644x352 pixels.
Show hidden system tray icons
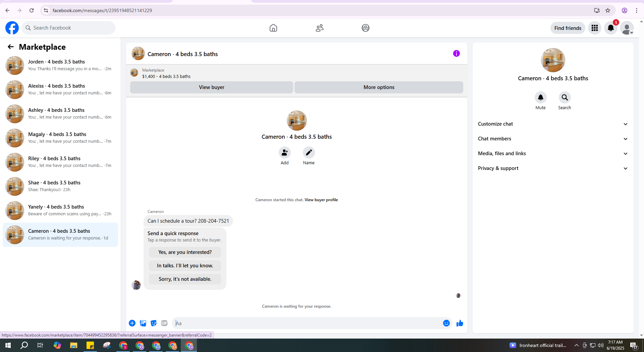point(576,345)
